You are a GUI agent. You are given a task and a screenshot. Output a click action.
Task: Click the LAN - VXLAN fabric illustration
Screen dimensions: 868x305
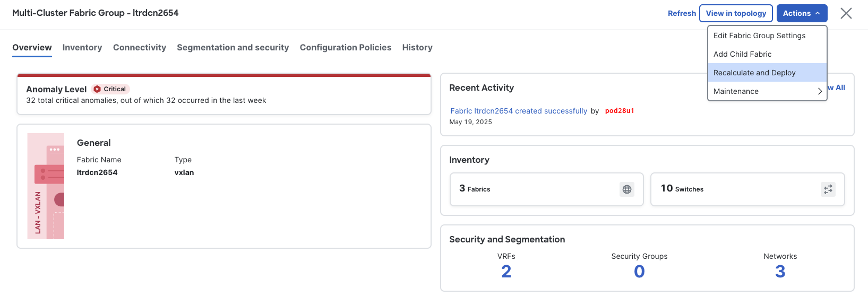click(46, 186)
